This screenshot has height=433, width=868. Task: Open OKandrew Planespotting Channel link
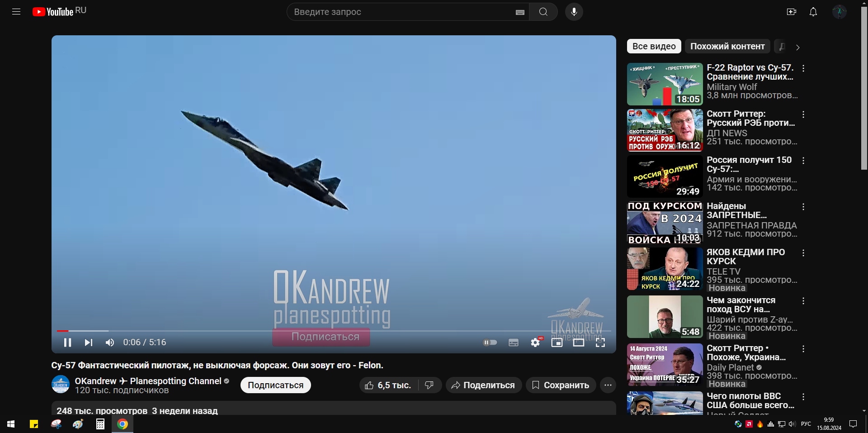click(x=148, y=381)
